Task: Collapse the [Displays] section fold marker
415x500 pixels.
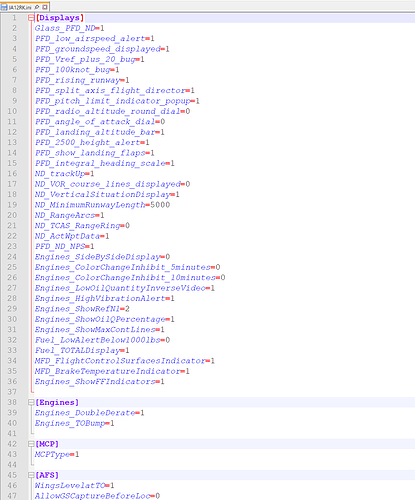Action: 31,18
